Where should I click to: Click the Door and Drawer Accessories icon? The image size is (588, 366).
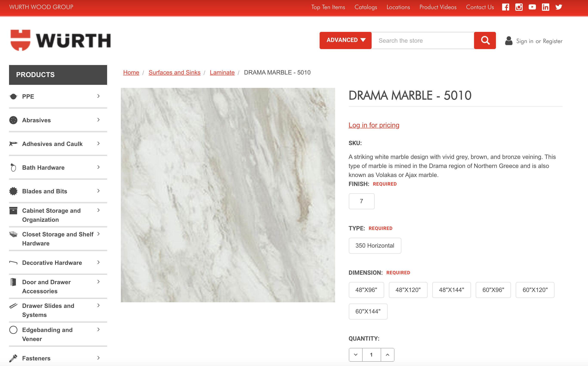coord(13,282)
